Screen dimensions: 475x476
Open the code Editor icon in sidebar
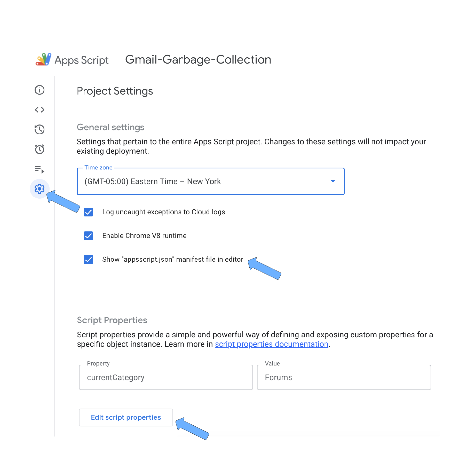(39, 110)
